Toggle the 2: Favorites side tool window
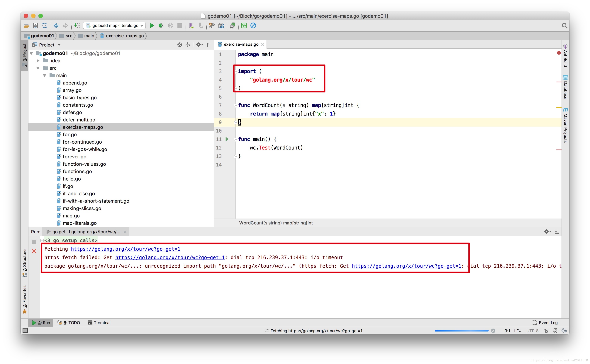 coord(25,299)
